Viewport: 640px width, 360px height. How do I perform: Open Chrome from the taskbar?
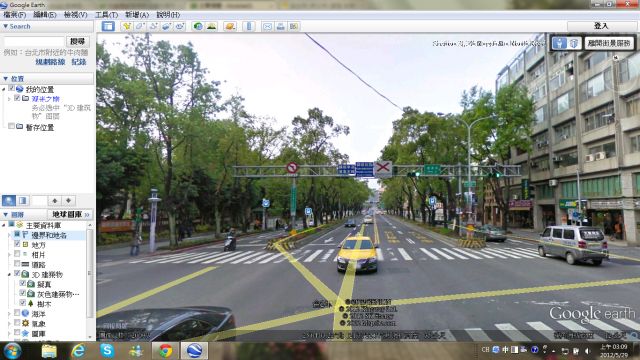tap(165, 351)
